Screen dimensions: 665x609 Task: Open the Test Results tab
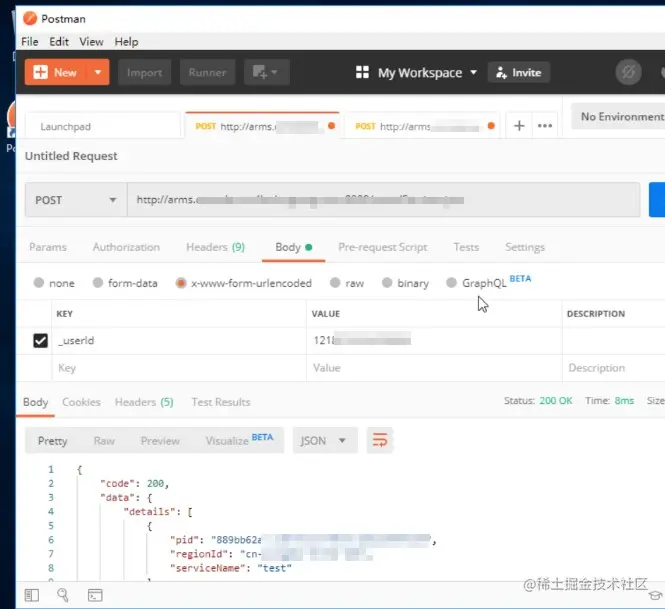tap(221, 402)
